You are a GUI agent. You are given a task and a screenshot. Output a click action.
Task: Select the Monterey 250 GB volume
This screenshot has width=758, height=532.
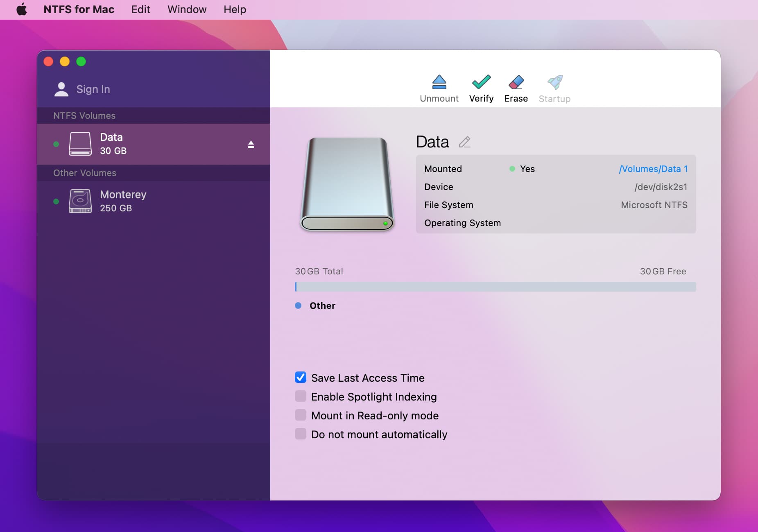[x=123, y=201]
